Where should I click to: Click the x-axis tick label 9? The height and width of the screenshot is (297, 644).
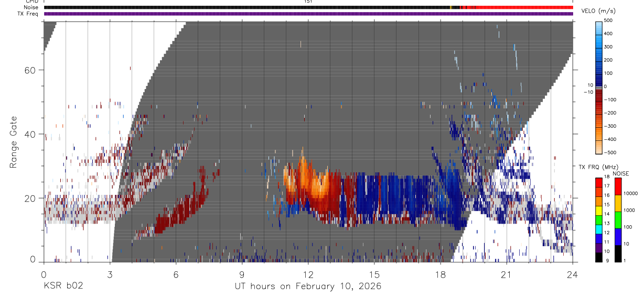click(242, 274)
